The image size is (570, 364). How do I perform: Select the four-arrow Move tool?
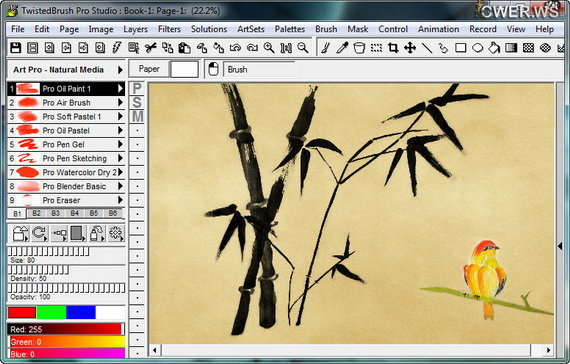pos(410,48)
